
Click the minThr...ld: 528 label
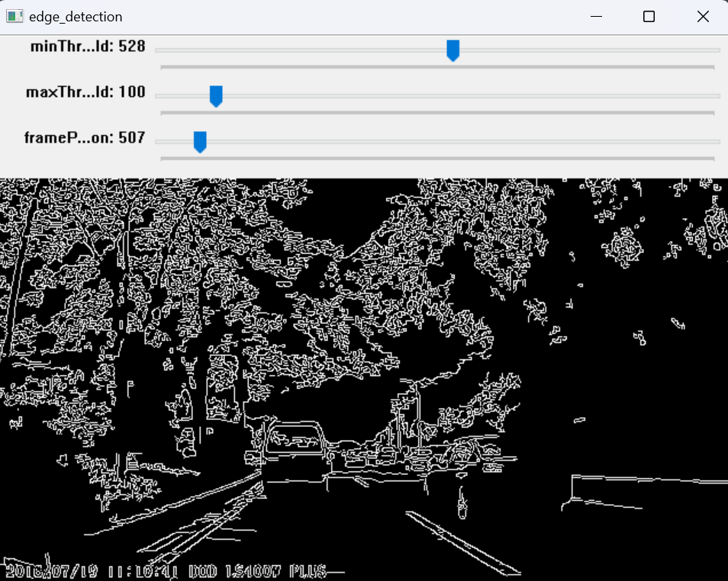pos(88,47)
